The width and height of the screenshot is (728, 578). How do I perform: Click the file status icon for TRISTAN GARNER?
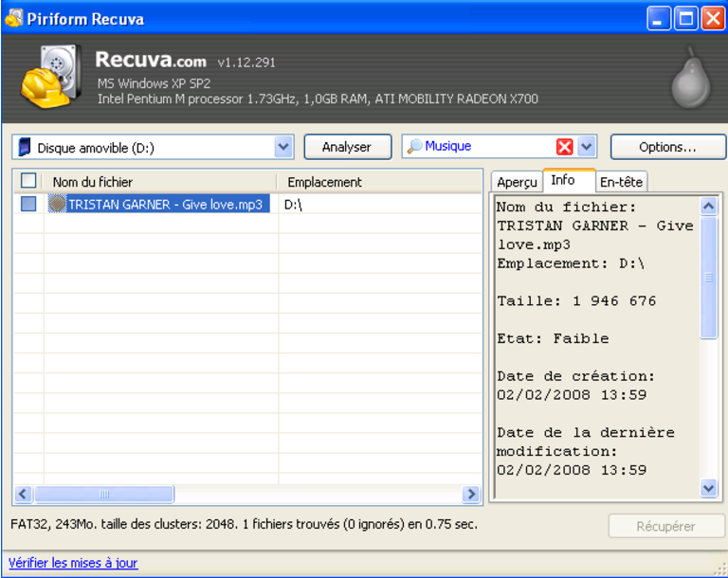click(57, 204)
